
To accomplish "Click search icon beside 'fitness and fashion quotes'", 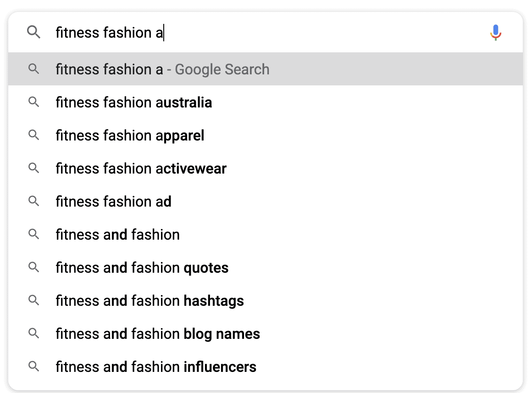I will click(33, 267).
